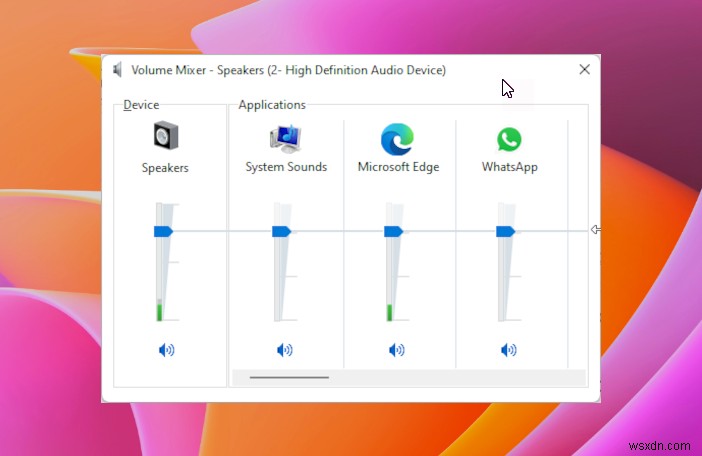The image size is (702, 456).
Task: Click the Applications group label
Action: [272, 105]
